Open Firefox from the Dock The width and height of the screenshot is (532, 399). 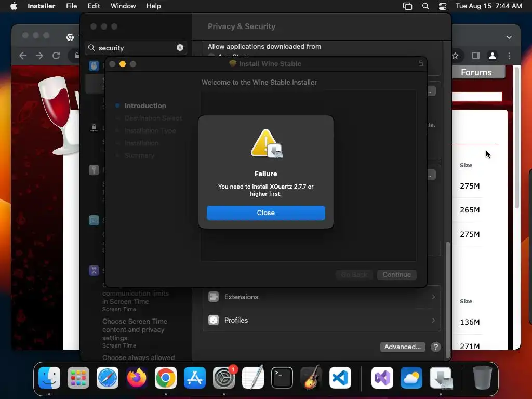click(x=137, y=378)
